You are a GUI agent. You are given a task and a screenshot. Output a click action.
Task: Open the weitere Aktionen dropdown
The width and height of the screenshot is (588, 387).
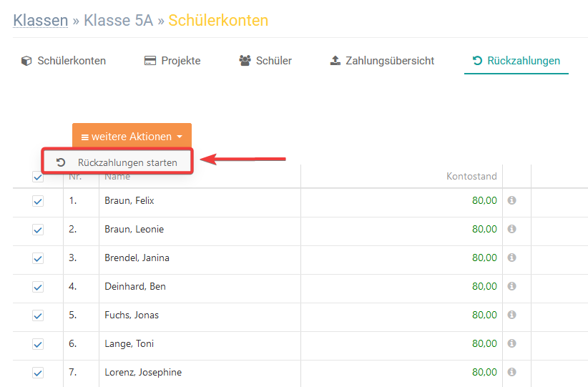132,137
